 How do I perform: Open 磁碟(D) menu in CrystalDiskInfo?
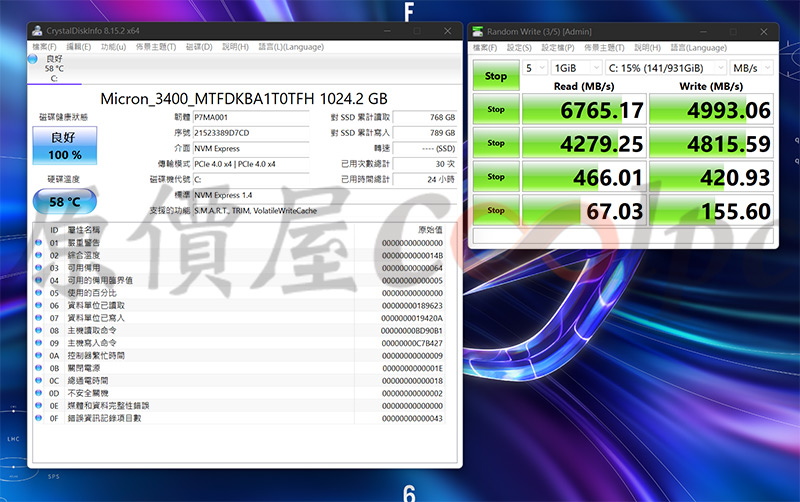point(199,46)
